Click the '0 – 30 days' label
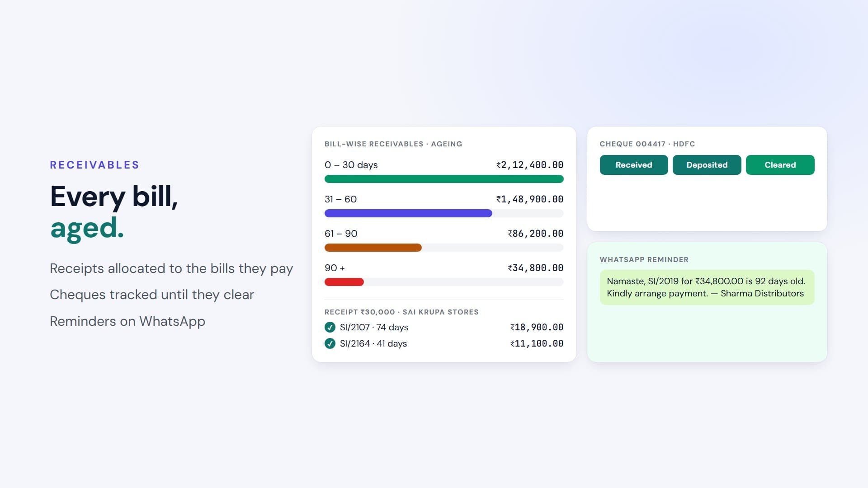Screen dimensions: 868x488 click(351, 165)
